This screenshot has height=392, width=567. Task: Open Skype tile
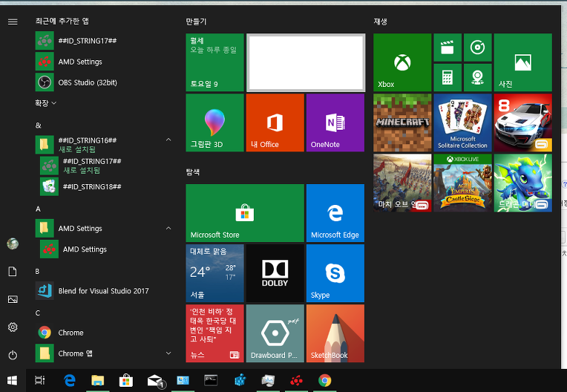coord(335,273)
